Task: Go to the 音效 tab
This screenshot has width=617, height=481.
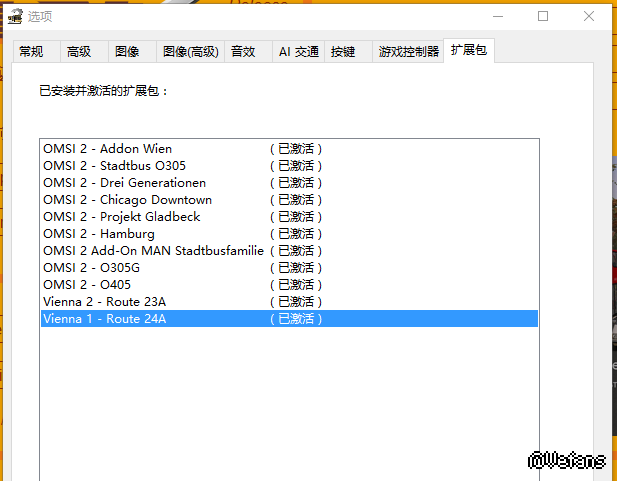Action: 248,52
